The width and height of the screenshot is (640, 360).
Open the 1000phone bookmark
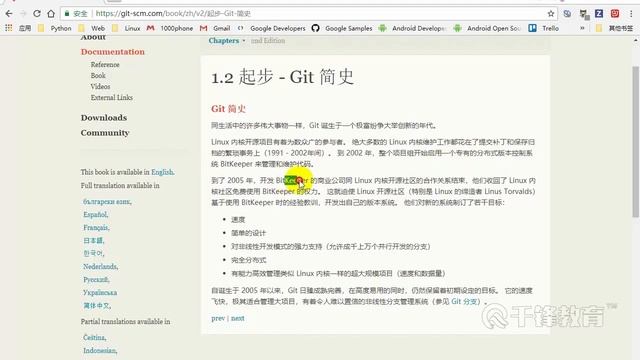click(x=170, y=28)
